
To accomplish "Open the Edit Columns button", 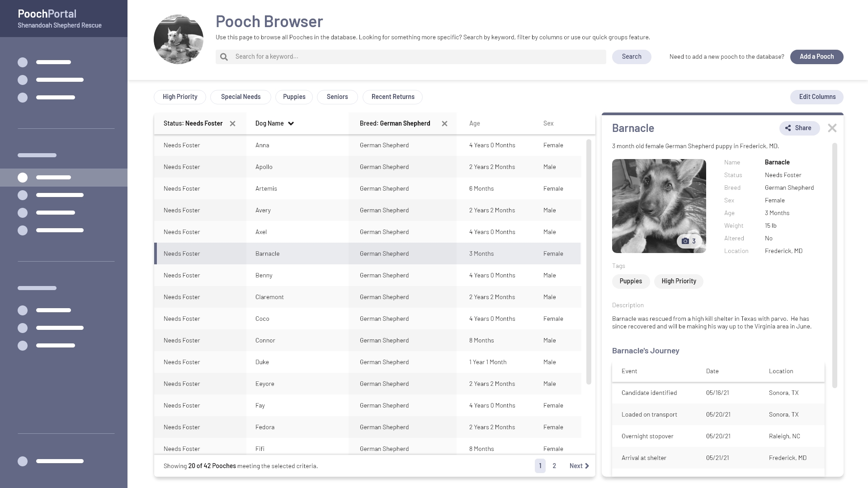I will pyautogui.click(x=816, y=97).
